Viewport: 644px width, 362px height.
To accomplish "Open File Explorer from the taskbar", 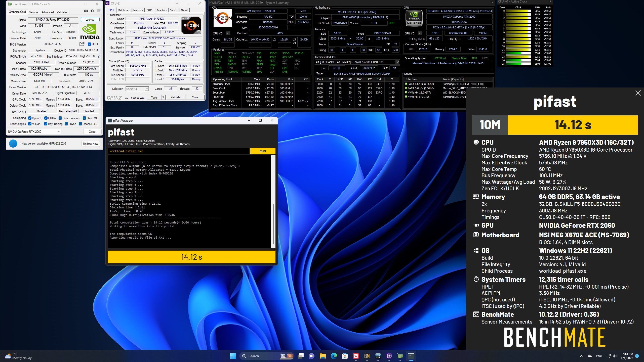I will [x=323, y=356].
